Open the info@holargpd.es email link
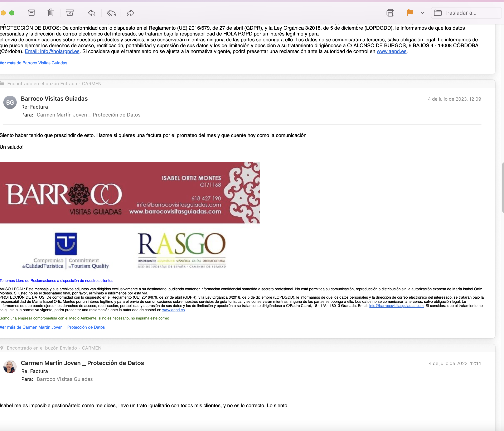Screen dimensions: 504x431 click(x=52, y=51)
